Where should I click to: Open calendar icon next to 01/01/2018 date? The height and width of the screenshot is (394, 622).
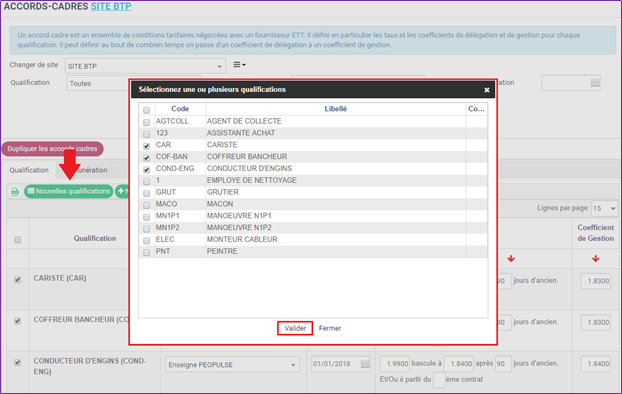click(365, 364)
